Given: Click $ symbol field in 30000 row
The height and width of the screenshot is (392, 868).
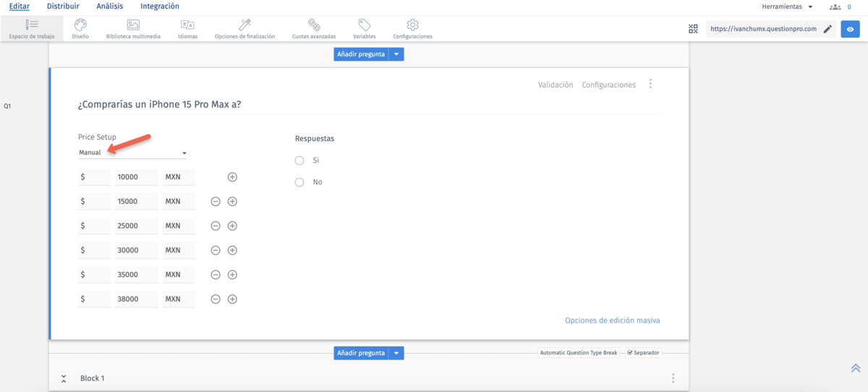Looking at the screenshot, I should coord(94,250).
